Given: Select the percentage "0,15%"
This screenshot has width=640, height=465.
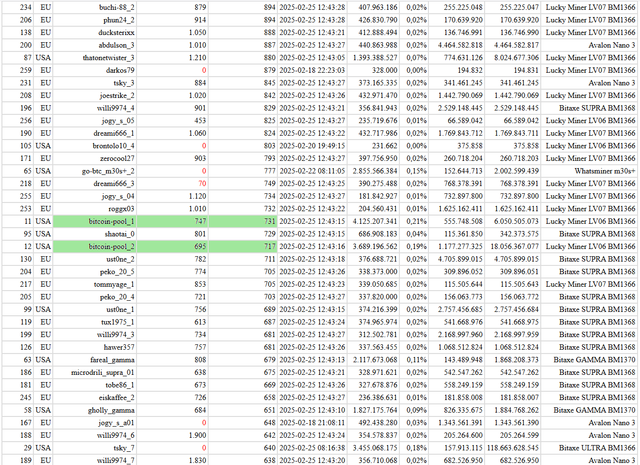Looking at the screenshot, I should point(417,171).
